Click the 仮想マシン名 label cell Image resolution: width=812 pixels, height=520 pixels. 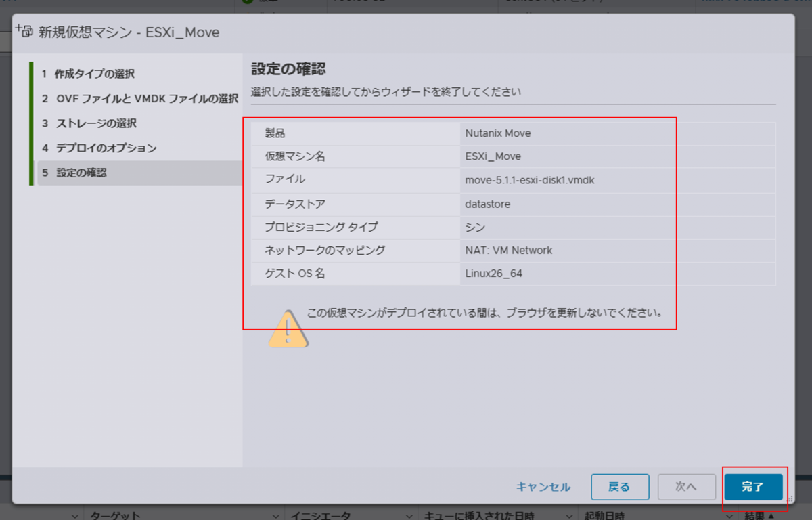point(355,156)
